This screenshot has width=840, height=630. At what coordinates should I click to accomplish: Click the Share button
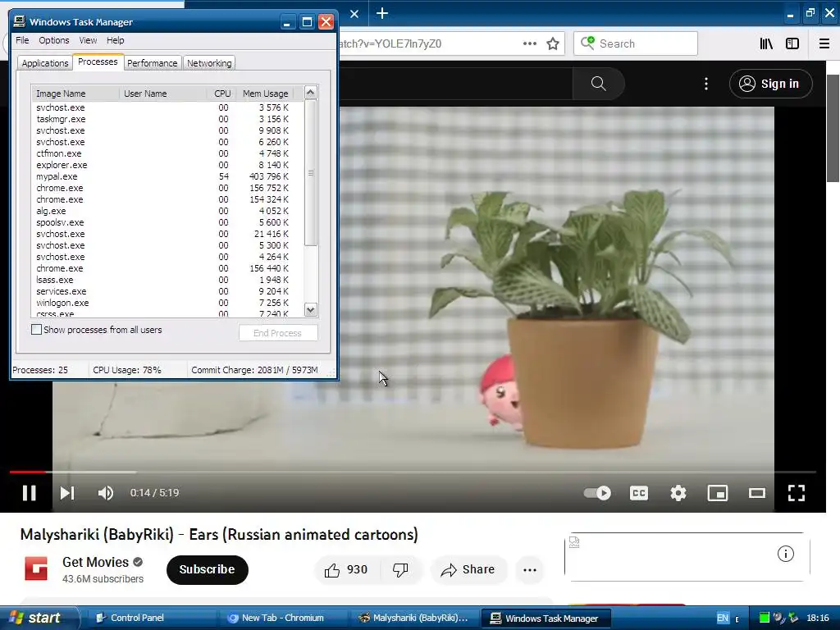pos(468,570)
